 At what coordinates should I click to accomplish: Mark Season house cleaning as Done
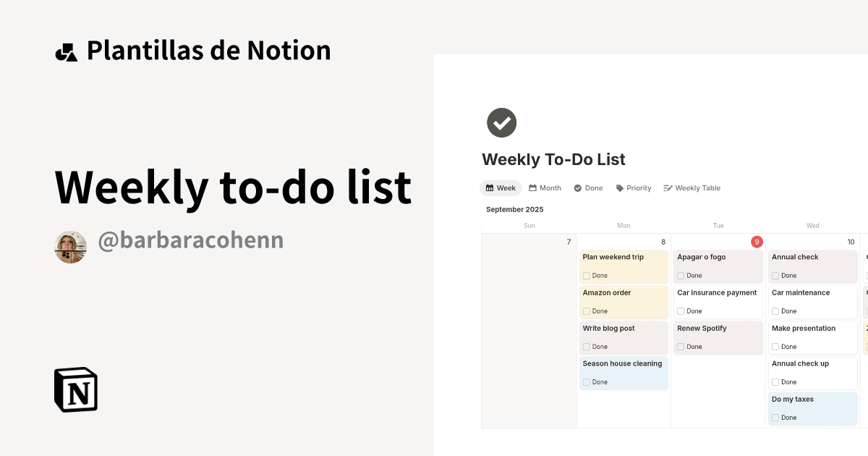(x=586, y=382)
